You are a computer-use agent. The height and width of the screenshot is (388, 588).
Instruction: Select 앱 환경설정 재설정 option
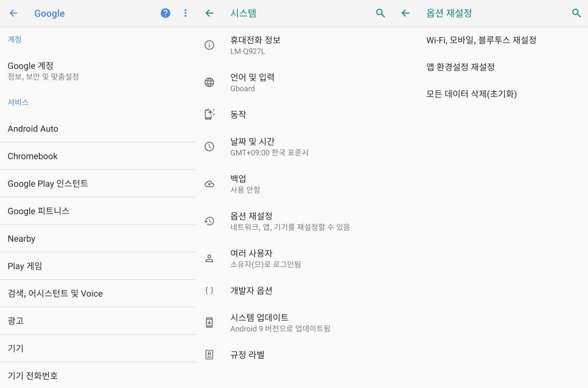[x=490, y=67]
